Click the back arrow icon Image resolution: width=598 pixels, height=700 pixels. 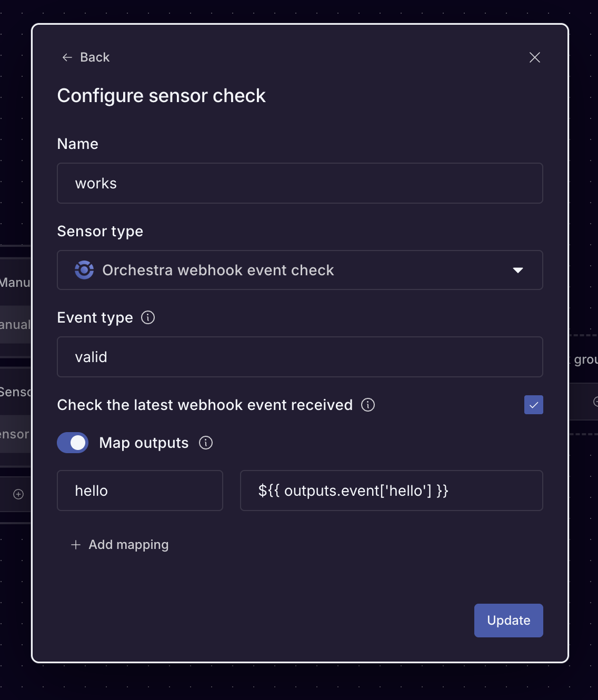point(66,57)
